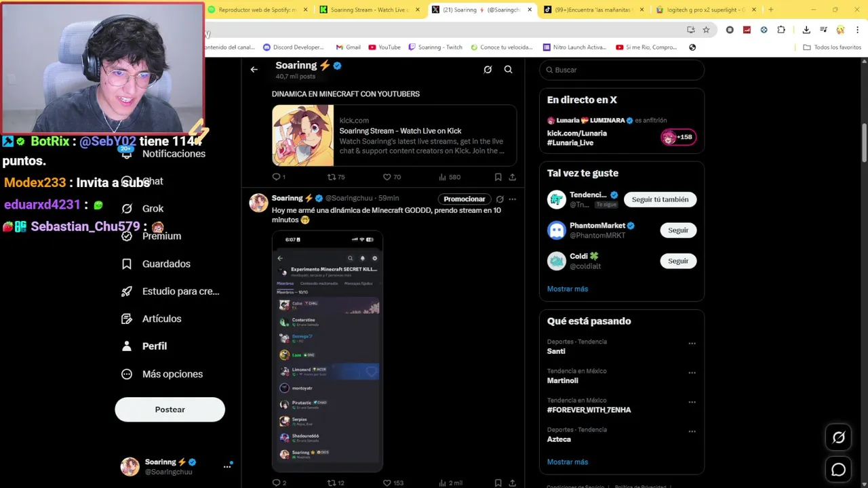Open Soarinng - Twitch bookmark
Viewport: 868px width, 488px height.
435,47
